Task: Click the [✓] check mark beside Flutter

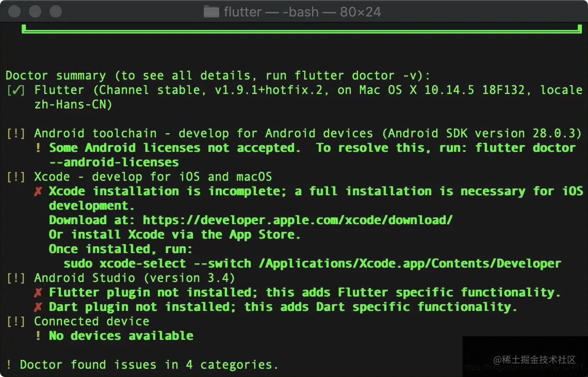Action: point(16,90)
